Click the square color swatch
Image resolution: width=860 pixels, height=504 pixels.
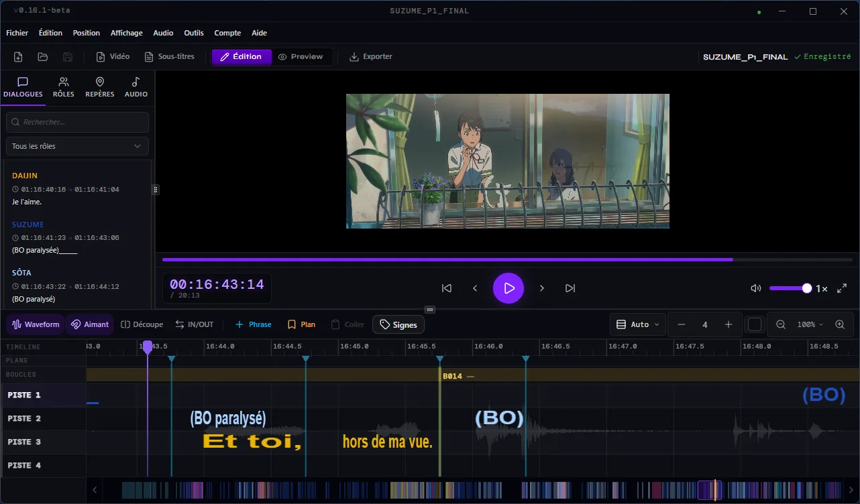(x=755, y=324)
